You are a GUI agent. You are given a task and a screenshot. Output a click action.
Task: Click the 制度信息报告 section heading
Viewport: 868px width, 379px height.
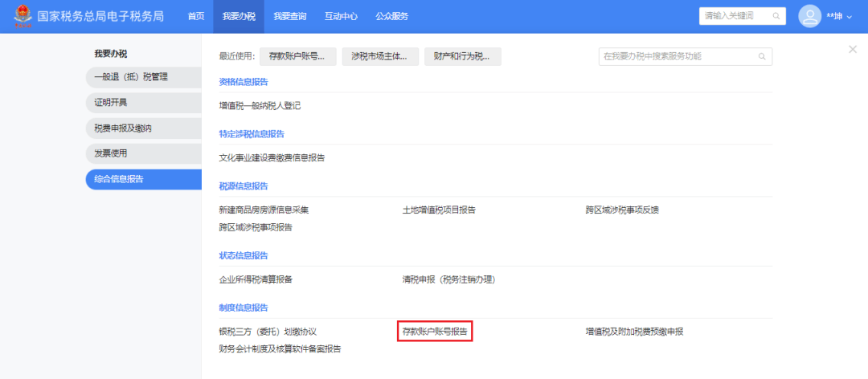244,308
